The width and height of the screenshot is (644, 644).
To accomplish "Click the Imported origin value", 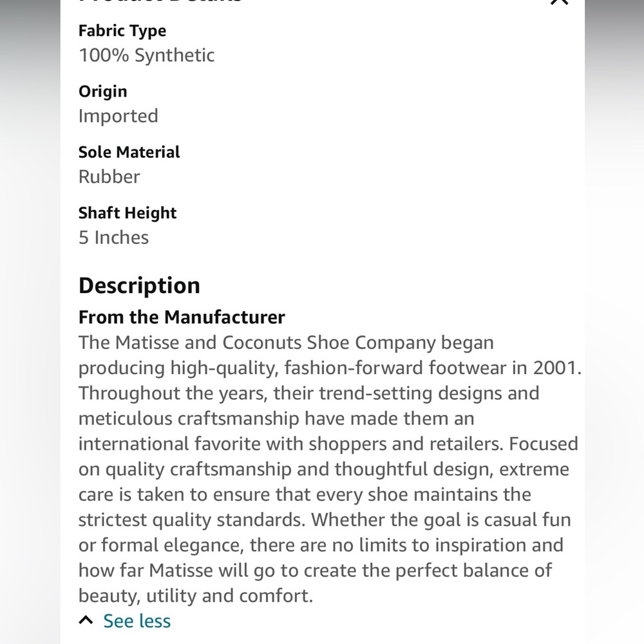I will coord(118,116).
